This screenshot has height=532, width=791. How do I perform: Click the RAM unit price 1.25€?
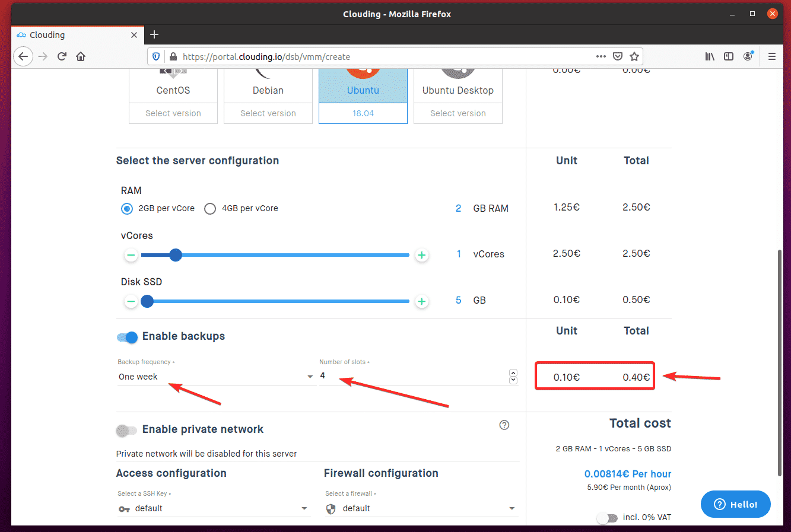pyautogui.click(x=567, y=208)
